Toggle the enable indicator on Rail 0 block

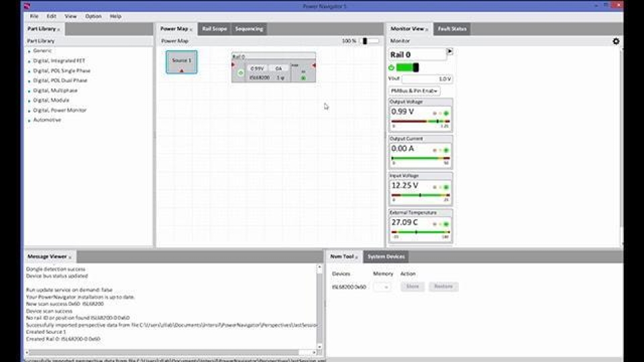coord(303,78)
